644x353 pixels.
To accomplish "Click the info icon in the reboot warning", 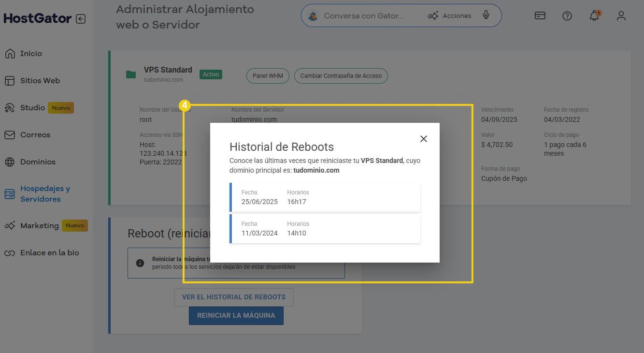I will click(x=140, y=263).
